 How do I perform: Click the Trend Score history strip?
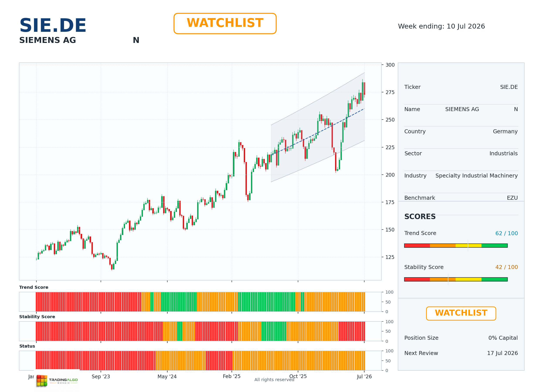pyautogui.click(x=200, y=302)
